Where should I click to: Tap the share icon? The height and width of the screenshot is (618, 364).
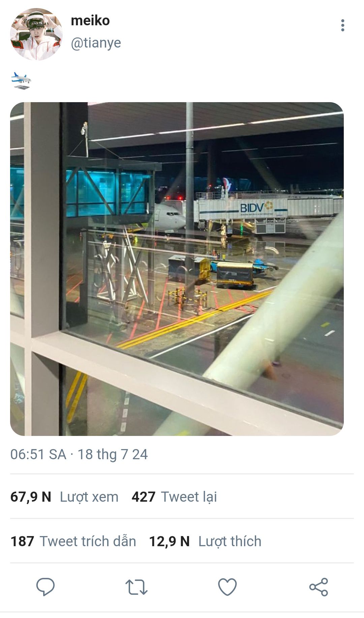(x=318, y=587)
